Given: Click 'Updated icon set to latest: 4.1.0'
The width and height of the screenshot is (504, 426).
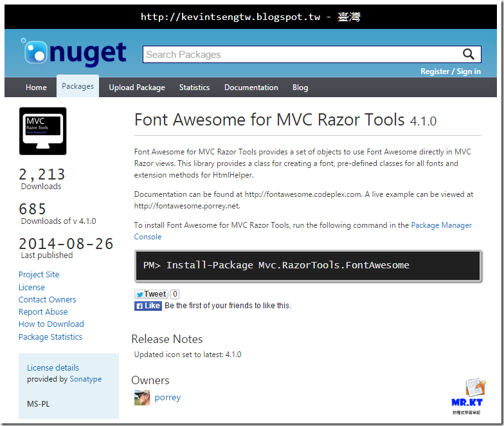Looking at the screenshot, I should coord(188,355).
